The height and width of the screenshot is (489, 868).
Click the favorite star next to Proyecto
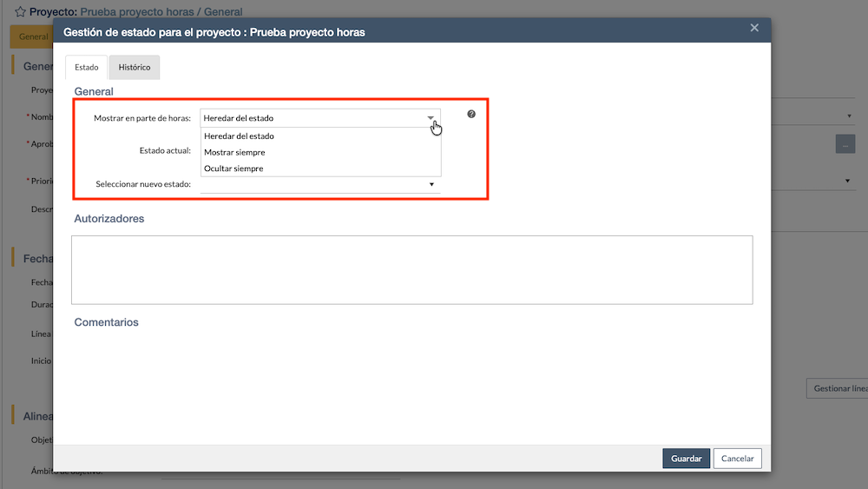(20, 12)
